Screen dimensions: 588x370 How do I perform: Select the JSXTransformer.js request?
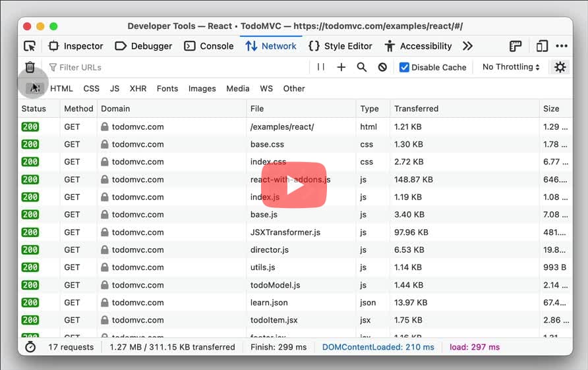tap(295, 232)
